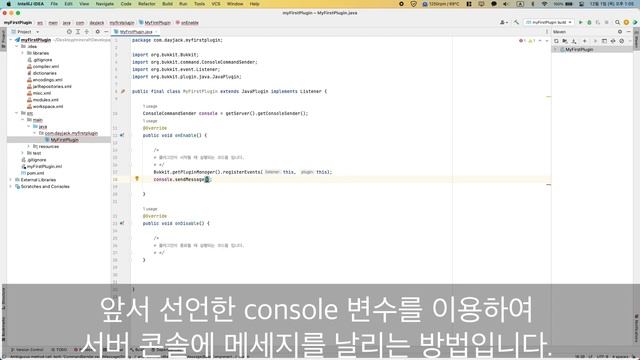The width and height of the screenshot is (640, 360).
Task: Collapse the .idea folder
Action: pos(17,47)
